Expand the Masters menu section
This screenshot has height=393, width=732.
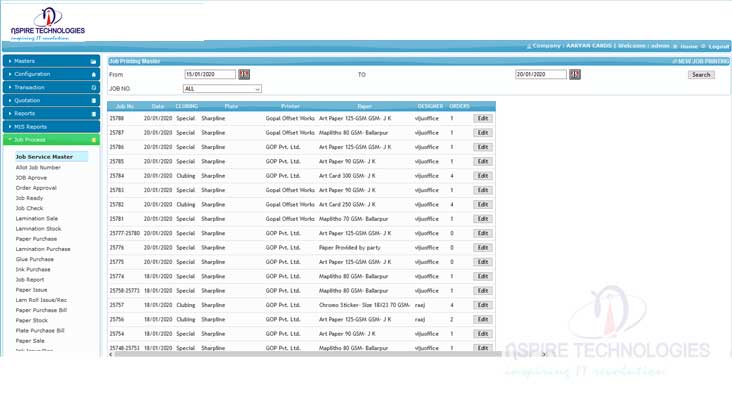tap(51, 61)
